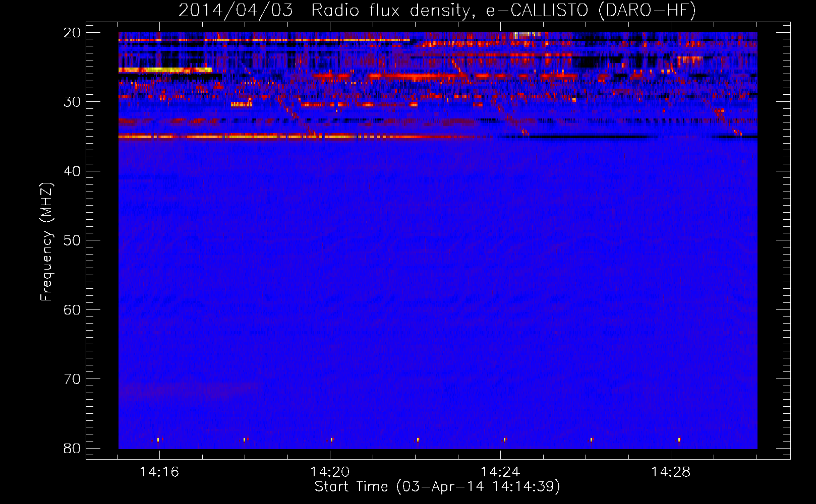Click the 80 frequency tick label

(72, 448)
